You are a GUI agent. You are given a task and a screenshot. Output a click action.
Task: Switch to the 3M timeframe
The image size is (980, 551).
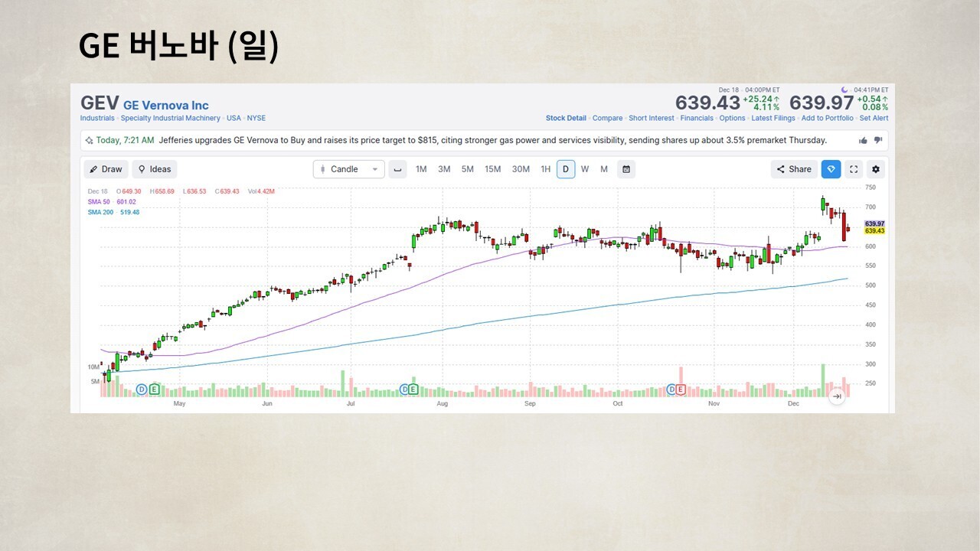point(444,169)
